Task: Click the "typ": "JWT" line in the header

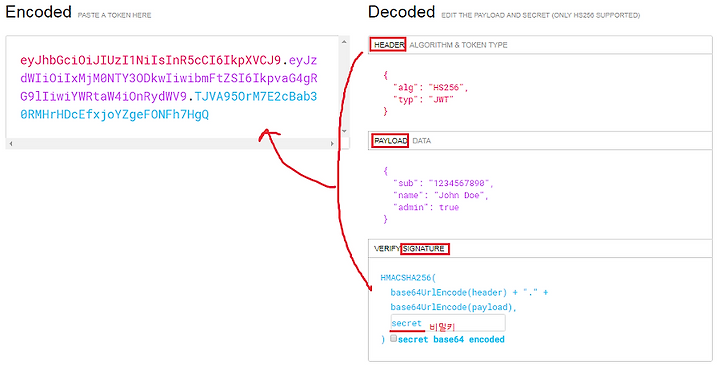Action: click(x=423, y=100)
